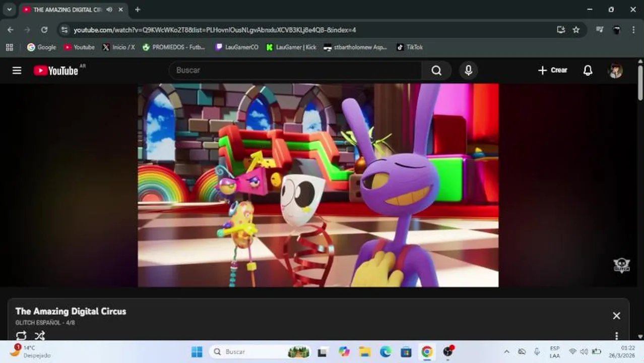Open Task View on the taskbar
644x363 pixels.
pos(323,351)
